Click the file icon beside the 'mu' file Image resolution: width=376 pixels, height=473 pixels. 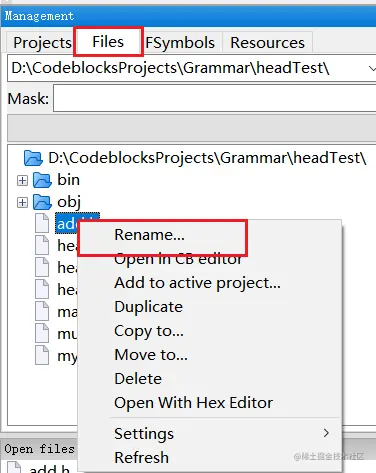pos(42,333)
